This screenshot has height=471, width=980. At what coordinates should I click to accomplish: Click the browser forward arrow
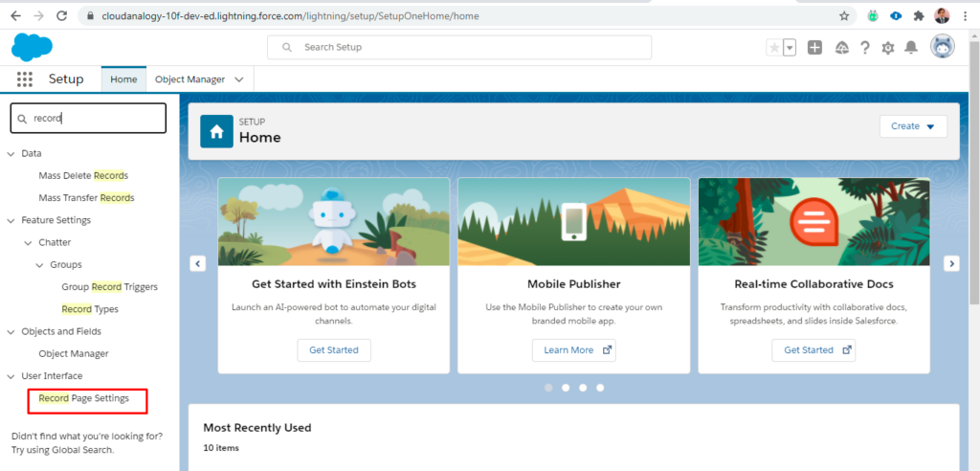point(38,15)
